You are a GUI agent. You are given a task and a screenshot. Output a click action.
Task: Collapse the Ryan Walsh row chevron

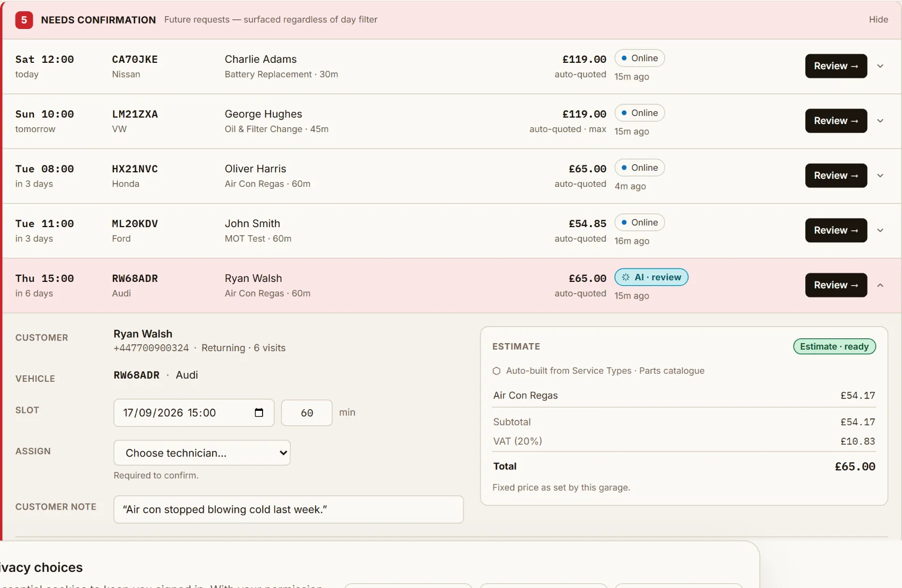pos(881,285)
